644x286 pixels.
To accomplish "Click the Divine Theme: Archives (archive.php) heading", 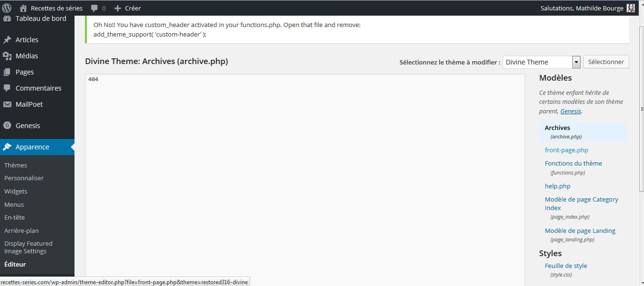I will coord(157,62).
